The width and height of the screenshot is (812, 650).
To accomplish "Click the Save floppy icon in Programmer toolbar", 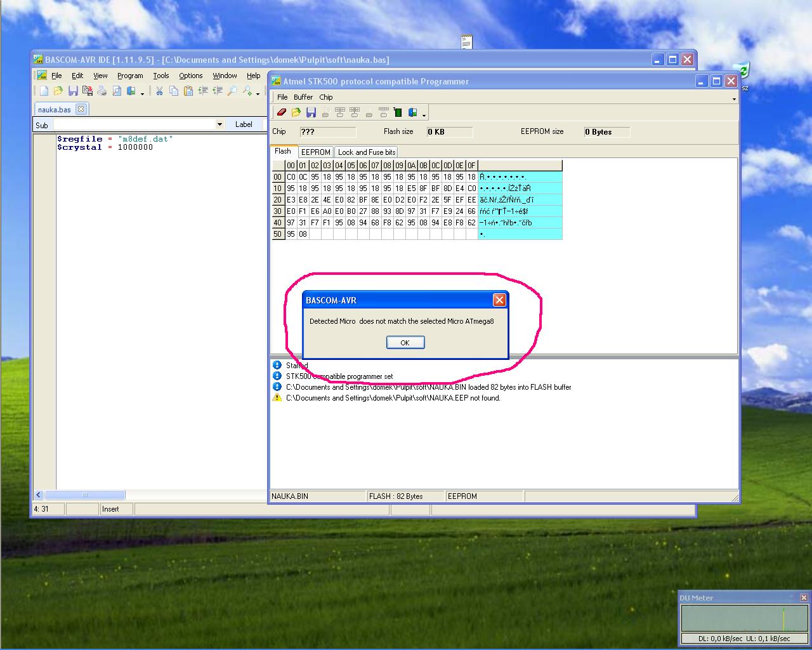I will [x=311, y=112].
